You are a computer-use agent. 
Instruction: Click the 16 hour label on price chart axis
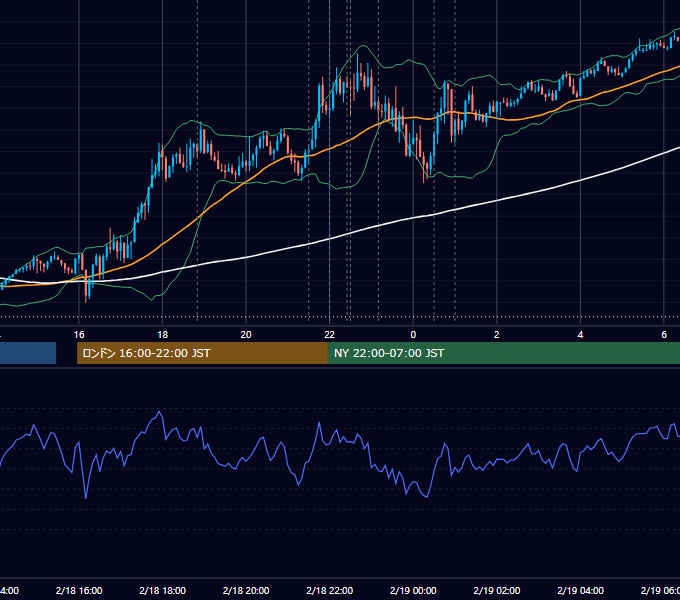(x=79, y=335)
